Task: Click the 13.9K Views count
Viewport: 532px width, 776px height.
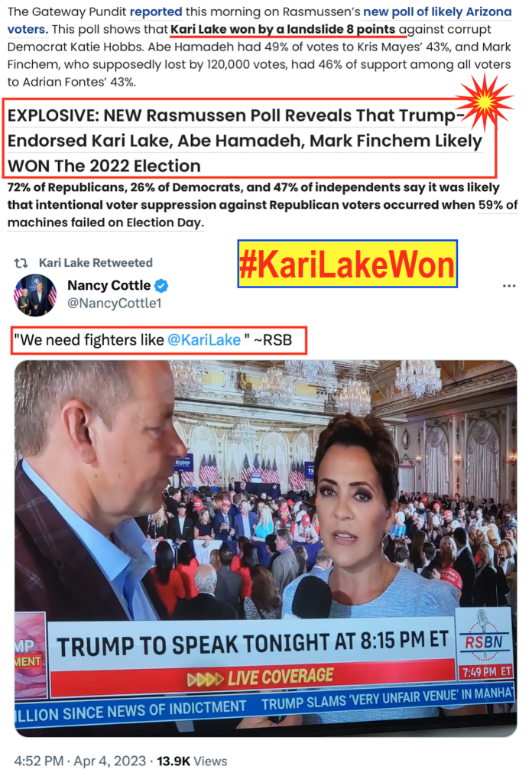Action: pyautogui.click(x=192, y=761)
